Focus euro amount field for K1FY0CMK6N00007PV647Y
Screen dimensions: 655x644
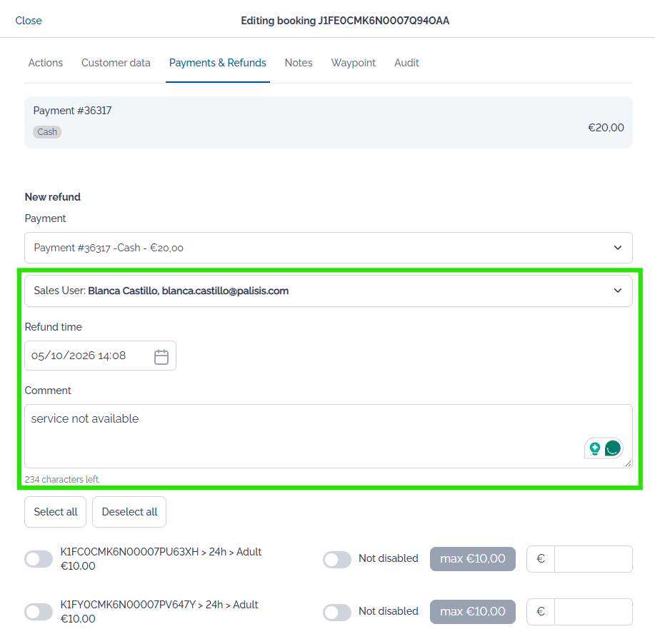tap(593, 612)
